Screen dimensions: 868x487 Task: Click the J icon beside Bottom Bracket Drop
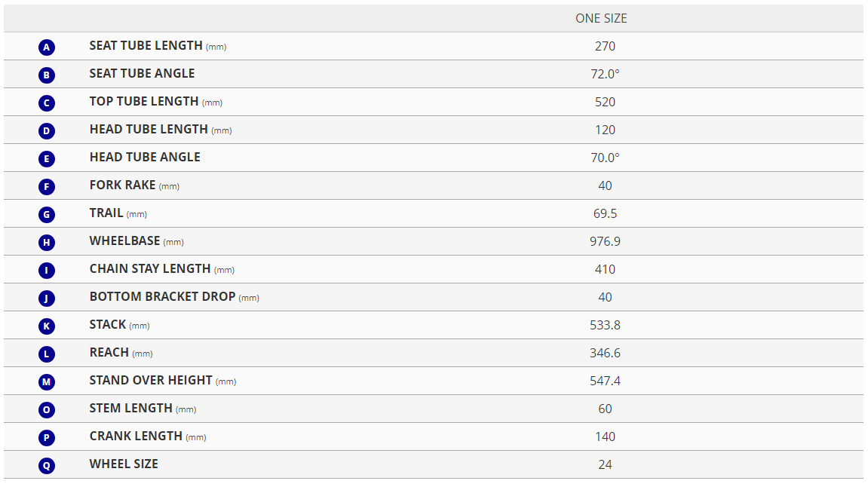click(47, 299)
